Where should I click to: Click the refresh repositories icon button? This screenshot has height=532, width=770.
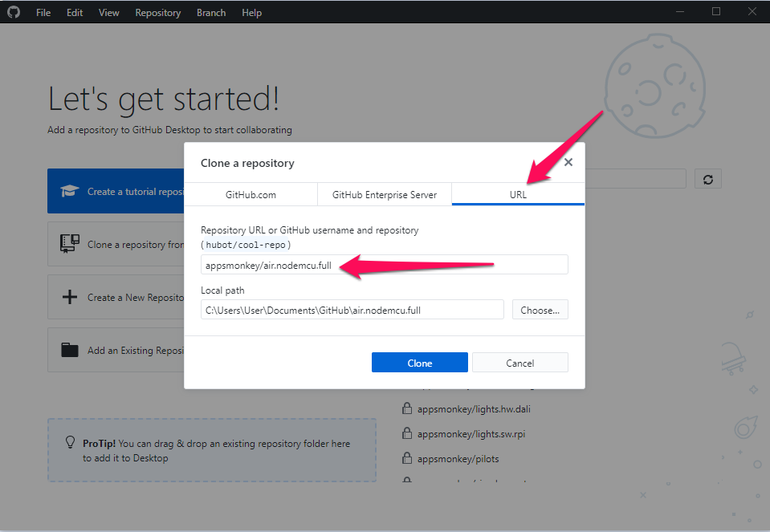[707, 179]
